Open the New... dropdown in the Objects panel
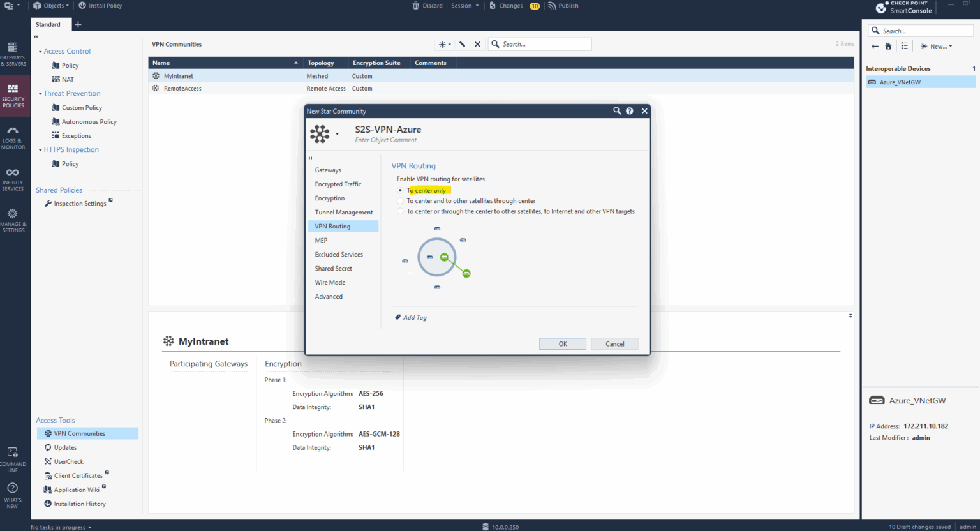 pos(936,45)
